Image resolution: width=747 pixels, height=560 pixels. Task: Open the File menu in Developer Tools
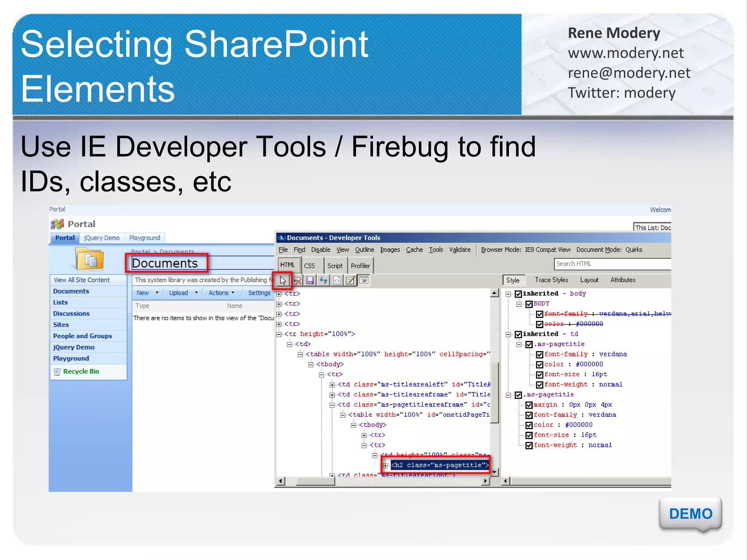click(x=283, y=250)
